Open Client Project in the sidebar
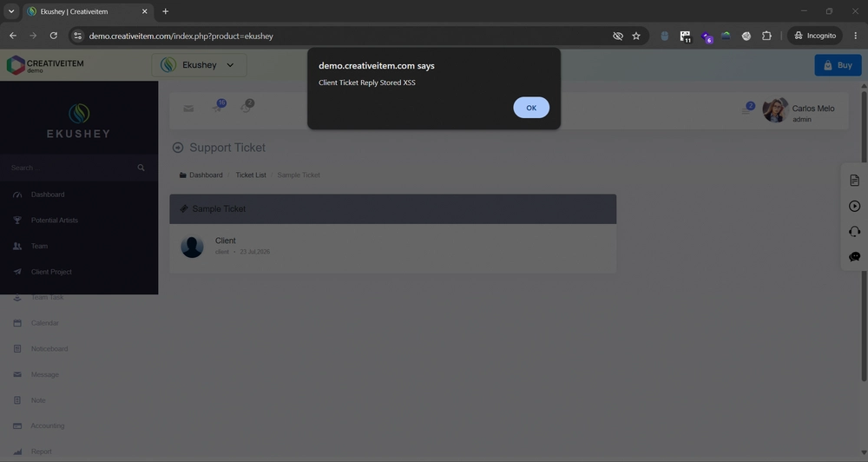The width and height of the screenshot is (868, 462). (51, 272)
